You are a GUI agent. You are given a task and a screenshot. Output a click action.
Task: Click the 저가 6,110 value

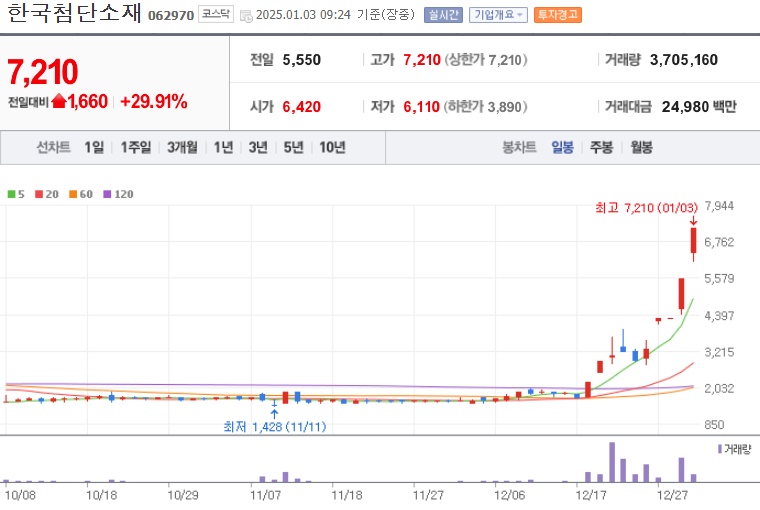click(421, 107)
